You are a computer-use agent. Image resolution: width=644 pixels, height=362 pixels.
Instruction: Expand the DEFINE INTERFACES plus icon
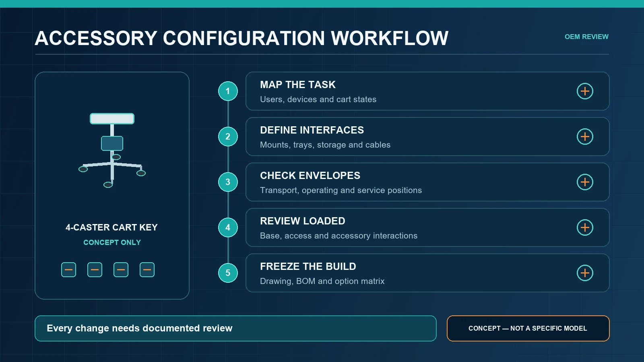coord(585,137)
